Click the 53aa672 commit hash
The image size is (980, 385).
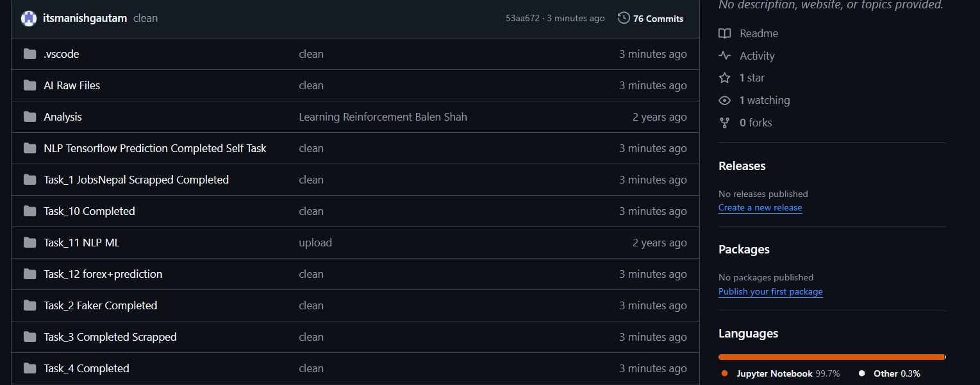click(522, 19)
